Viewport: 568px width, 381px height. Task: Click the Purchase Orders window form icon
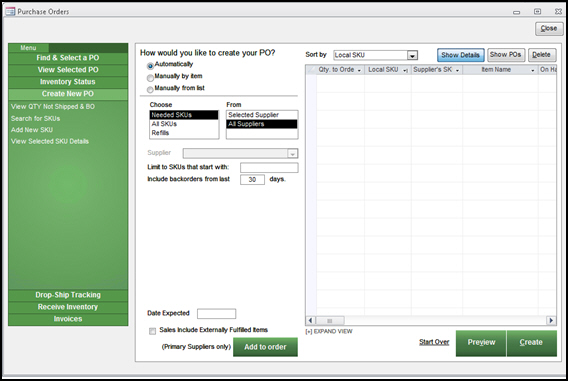click(x=10, y=11)
